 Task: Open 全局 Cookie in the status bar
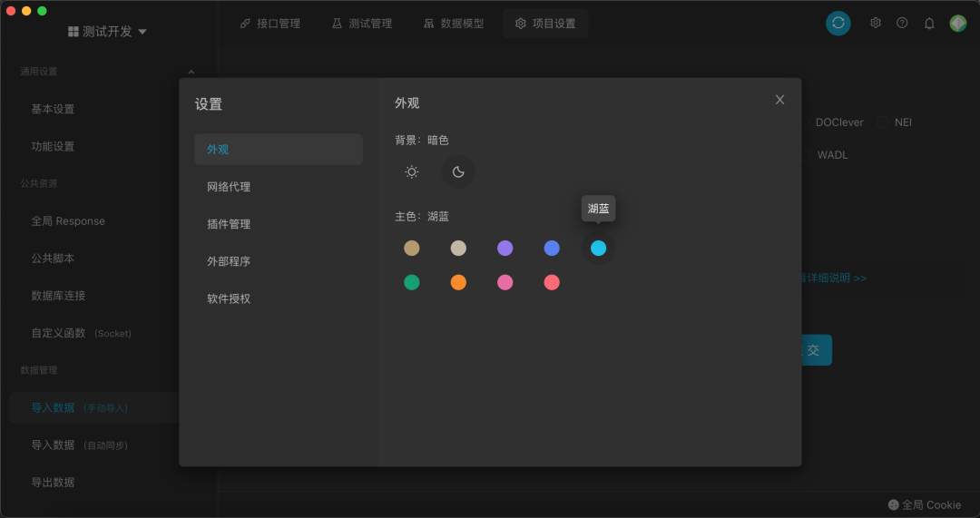coord(925,505)
